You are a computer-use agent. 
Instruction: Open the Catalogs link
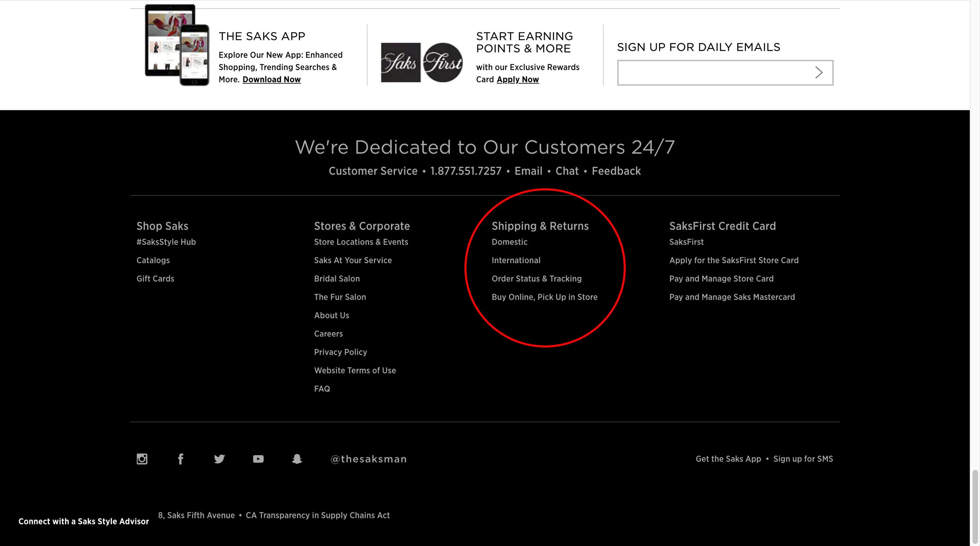(x=153, y=260)
